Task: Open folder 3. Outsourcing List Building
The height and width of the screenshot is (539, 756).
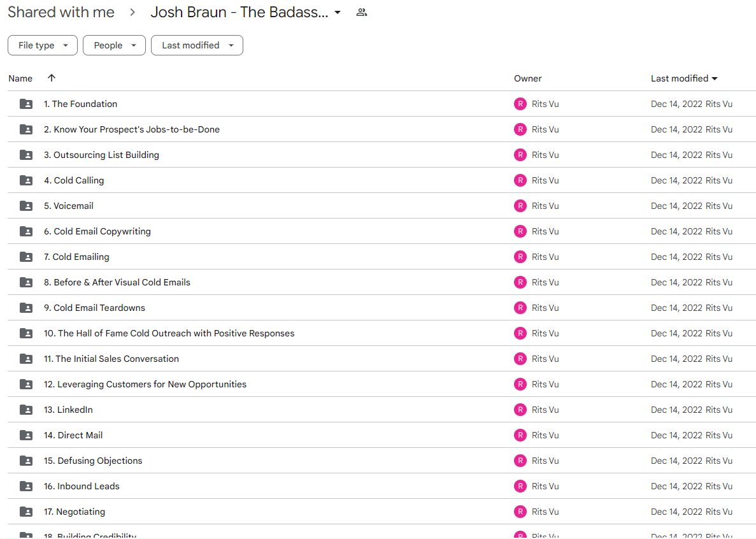Action: pyautogui.click(x=101, y=155)
